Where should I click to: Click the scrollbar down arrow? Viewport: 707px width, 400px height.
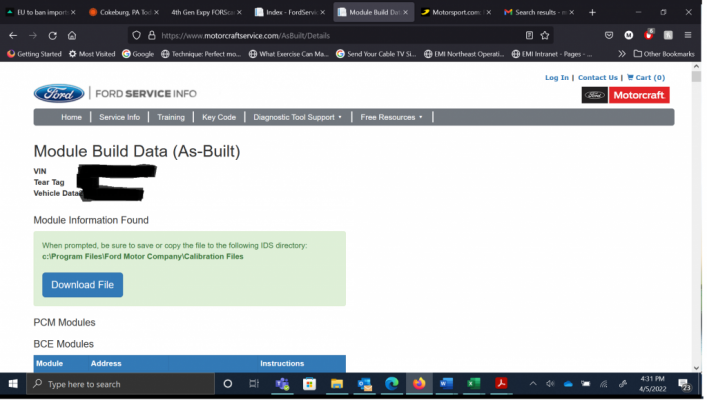pyautogui.click(x=696, y=368)
